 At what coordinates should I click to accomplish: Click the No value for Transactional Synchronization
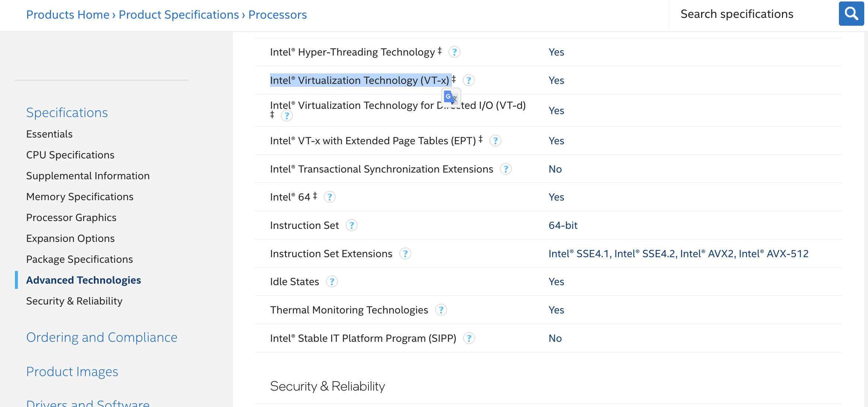(x=555, y=169)
